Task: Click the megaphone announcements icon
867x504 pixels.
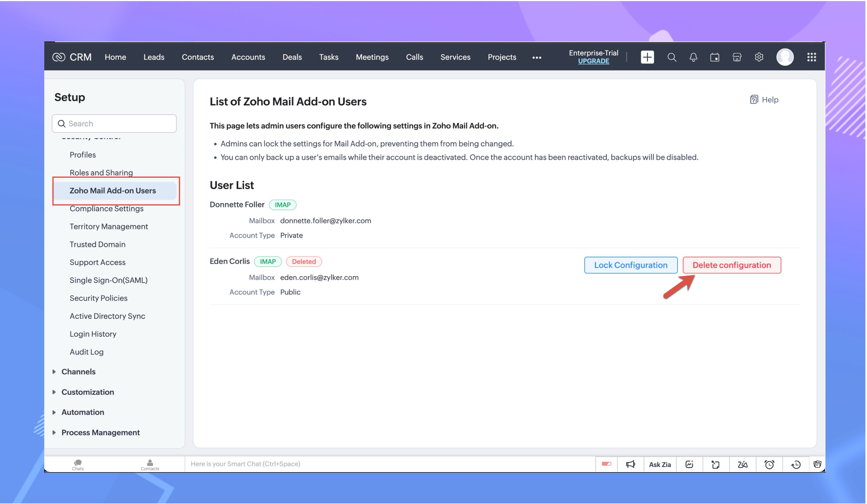Action: coord(630,464)
